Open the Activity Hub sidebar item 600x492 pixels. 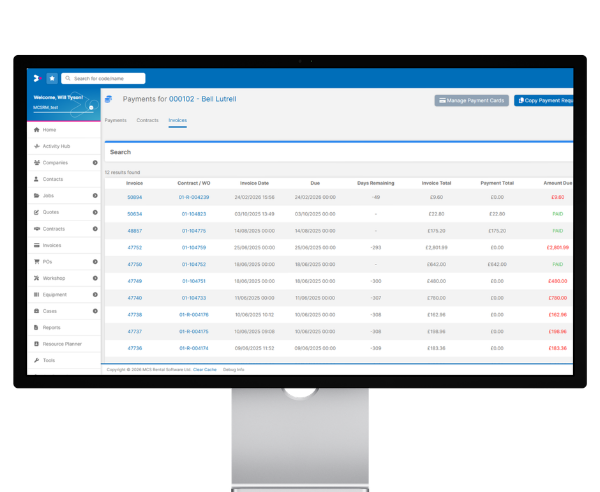point(56,146)
